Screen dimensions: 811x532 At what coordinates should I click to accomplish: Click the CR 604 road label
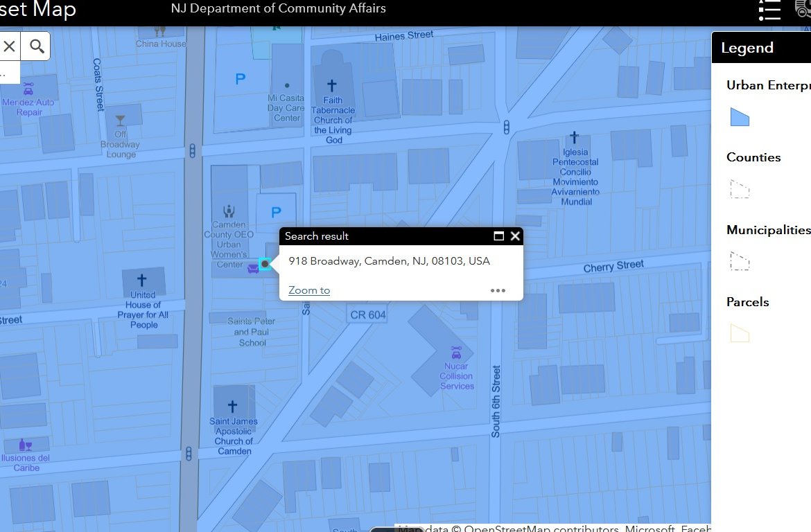[367, 315]
